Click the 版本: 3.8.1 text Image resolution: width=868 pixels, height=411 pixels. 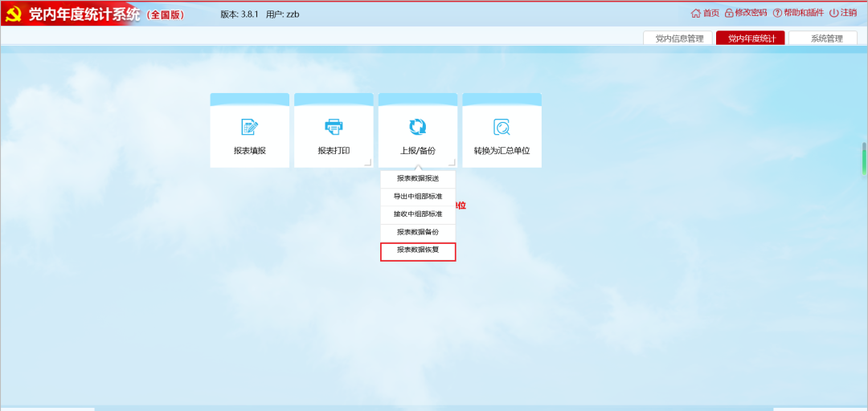240,15
